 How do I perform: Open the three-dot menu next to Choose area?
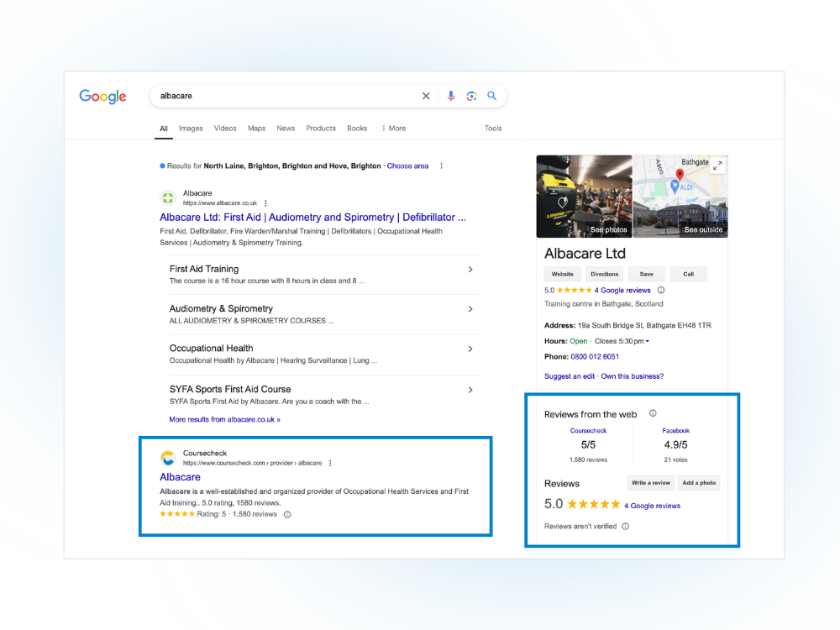click(x=442, y=166)
